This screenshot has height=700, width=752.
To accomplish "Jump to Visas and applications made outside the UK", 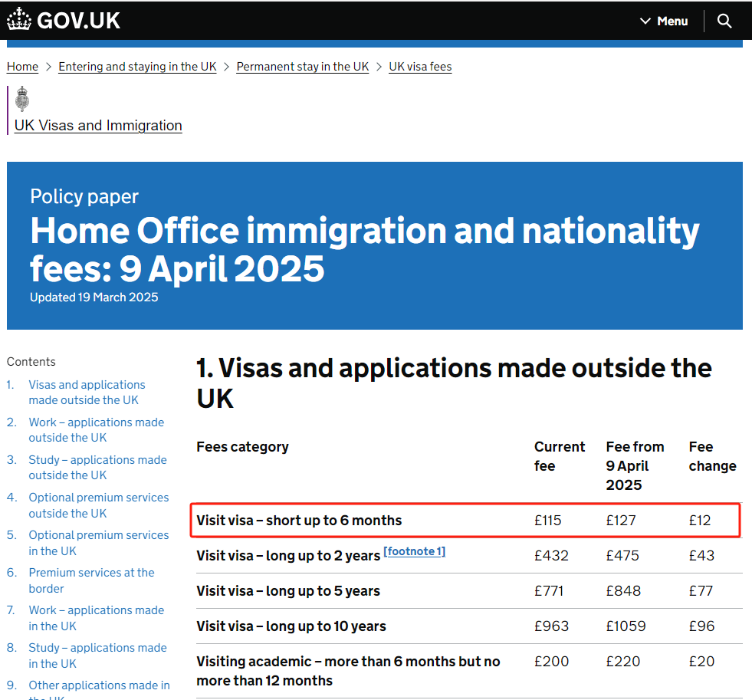I will (87, 393).
